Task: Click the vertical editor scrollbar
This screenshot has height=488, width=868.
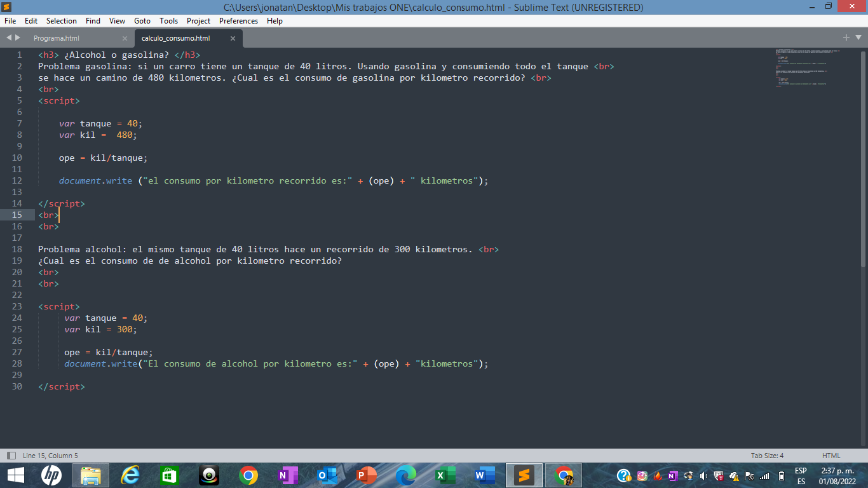Action: 863,159
